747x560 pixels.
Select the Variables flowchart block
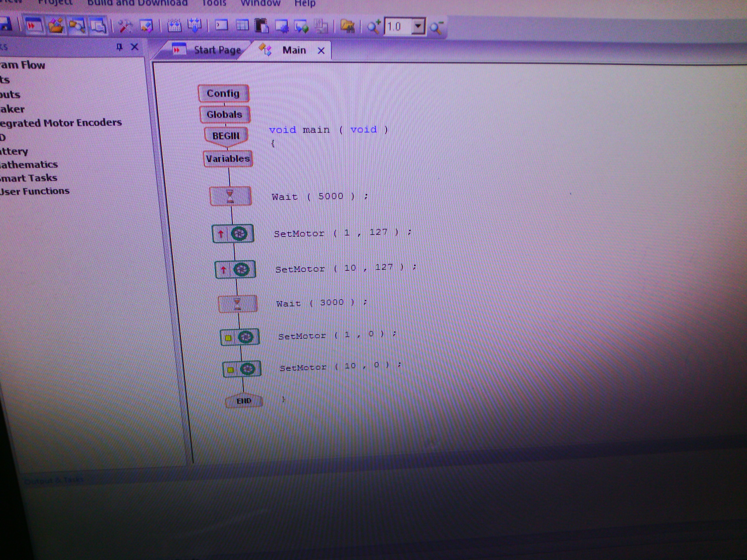pyautogui.click(x=228, y=159)
